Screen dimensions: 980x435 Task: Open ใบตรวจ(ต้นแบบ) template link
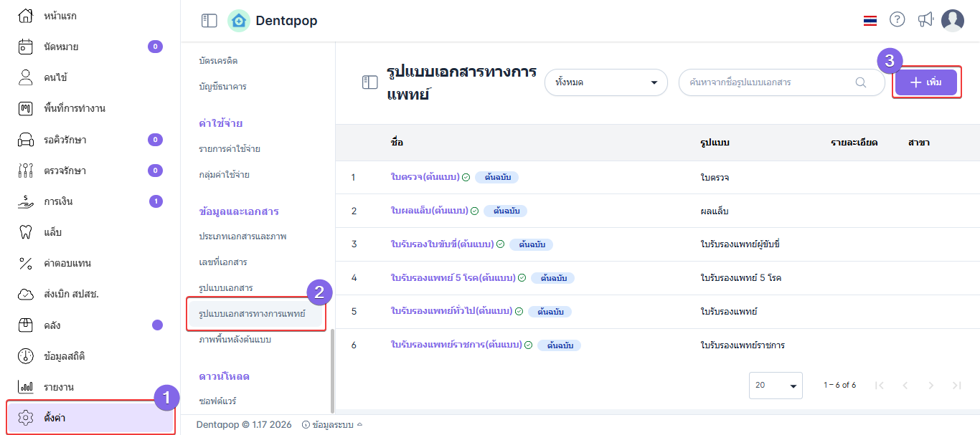coord(425,177)
